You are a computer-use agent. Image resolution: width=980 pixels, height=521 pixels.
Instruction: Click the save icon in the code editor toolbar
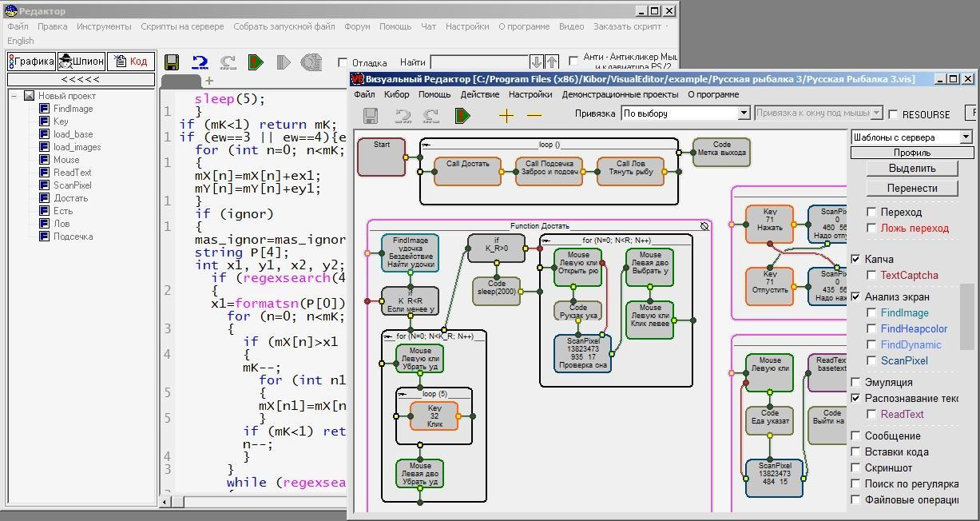pos(171,62)
